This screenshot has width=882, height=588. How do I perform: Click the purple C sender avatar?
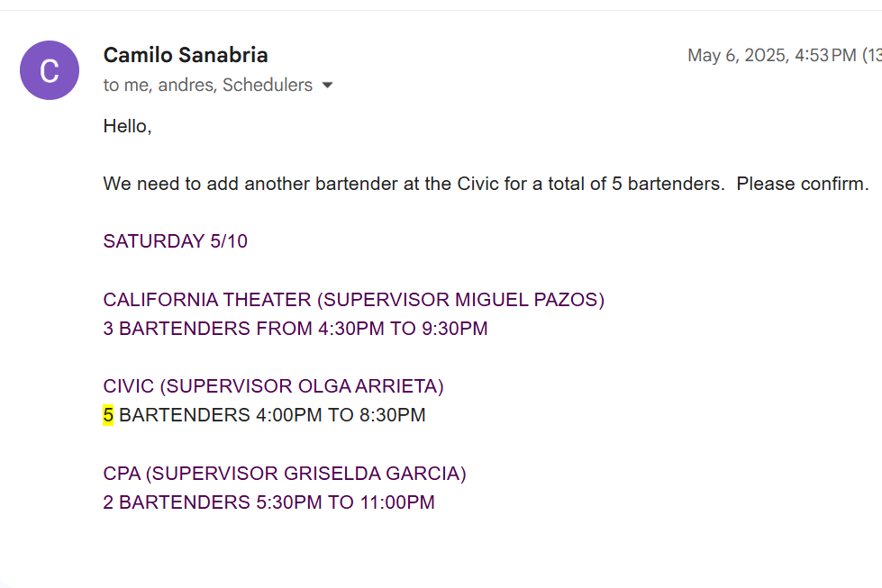coord(50,70)
